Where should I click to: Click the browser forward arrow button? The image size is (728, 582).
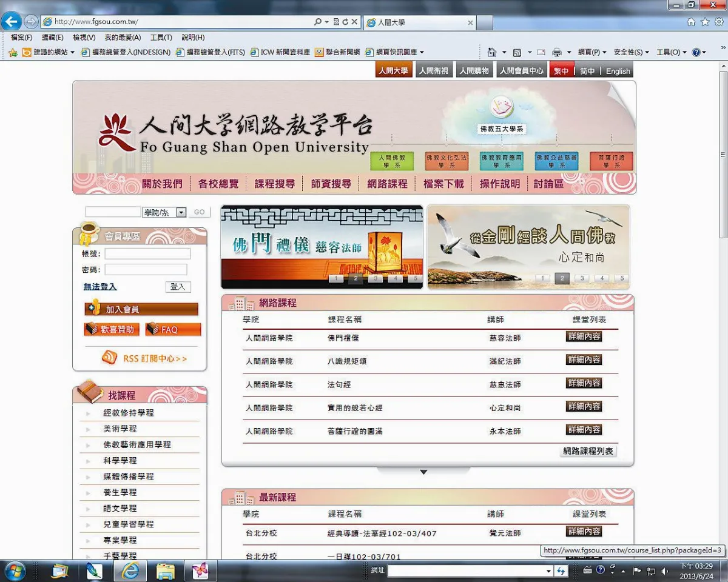point(31,22)
